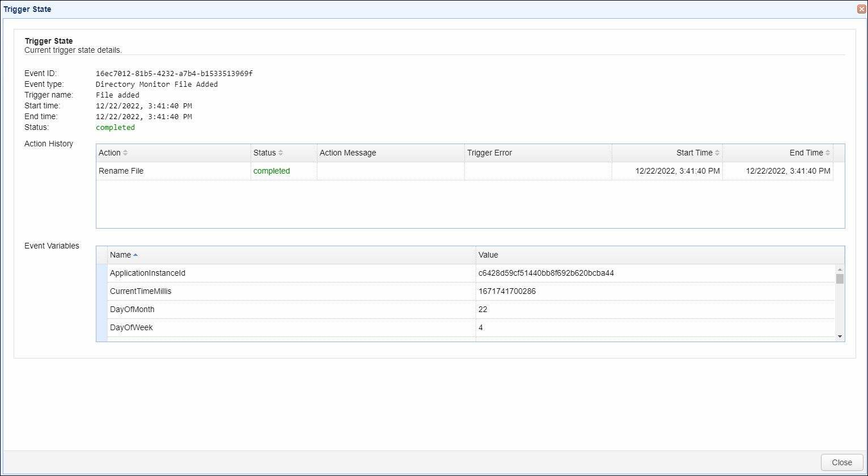Select the DayOfWeek variable name
This screenshot has height=476, width=868.
coord(131,327)
